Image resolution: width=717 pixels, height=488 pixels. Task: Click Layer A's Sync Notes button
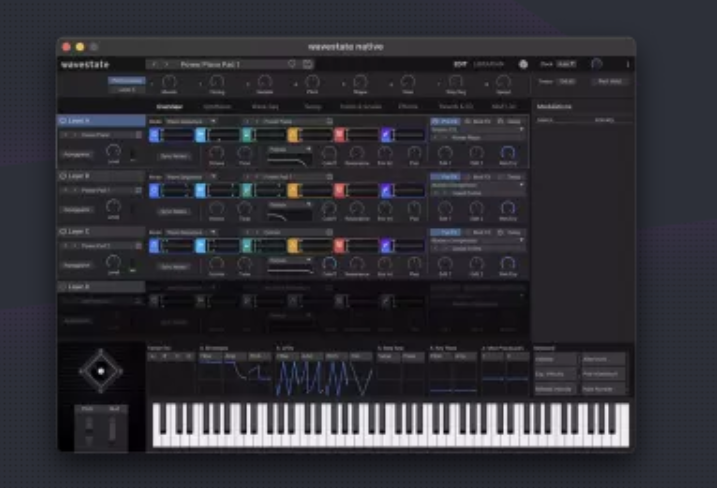click(x=174, y=156)
